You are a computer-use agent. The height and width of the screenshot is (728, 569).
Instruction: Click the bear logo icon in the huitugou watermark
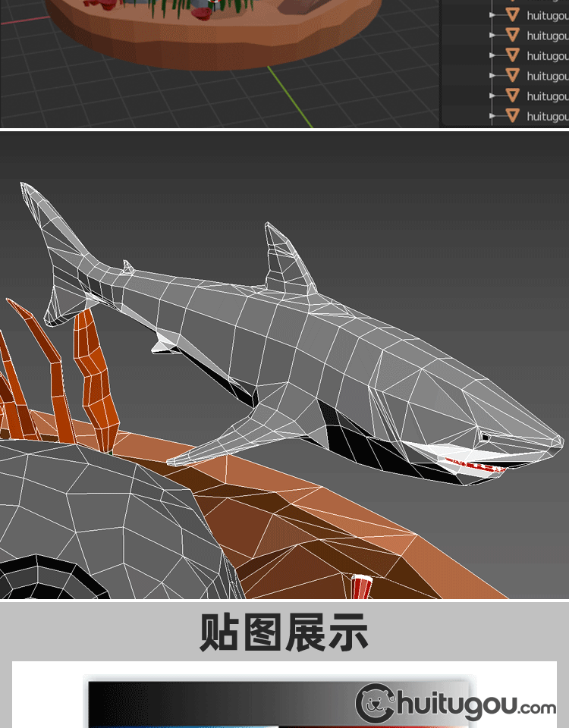pos(375,703)
